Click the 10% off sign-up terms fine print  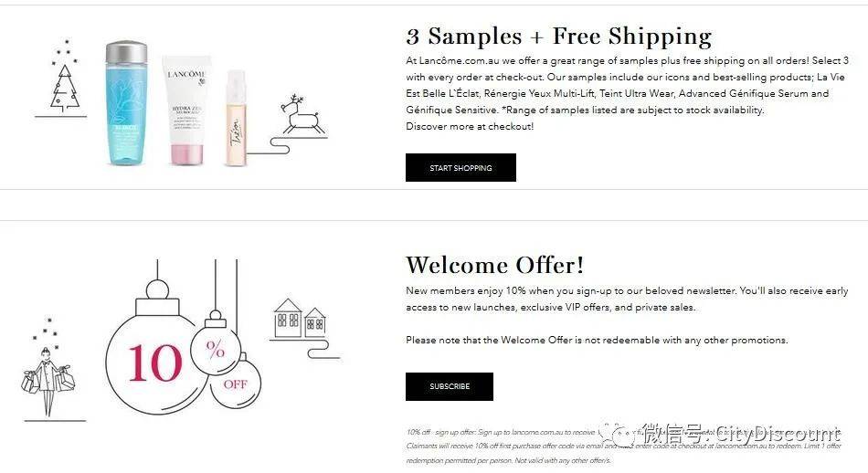point(624,446)
